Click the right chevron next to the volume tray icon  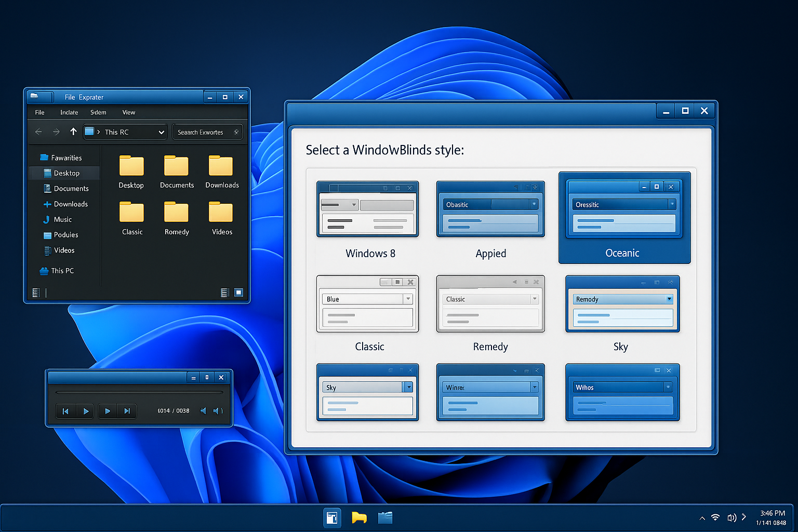coord(744,517)
